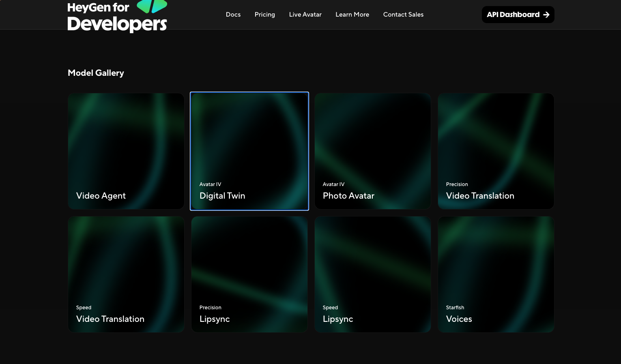The image size is (621, 364).
Task: Go to the Live Avatar section
Action: tap(305, 15)
